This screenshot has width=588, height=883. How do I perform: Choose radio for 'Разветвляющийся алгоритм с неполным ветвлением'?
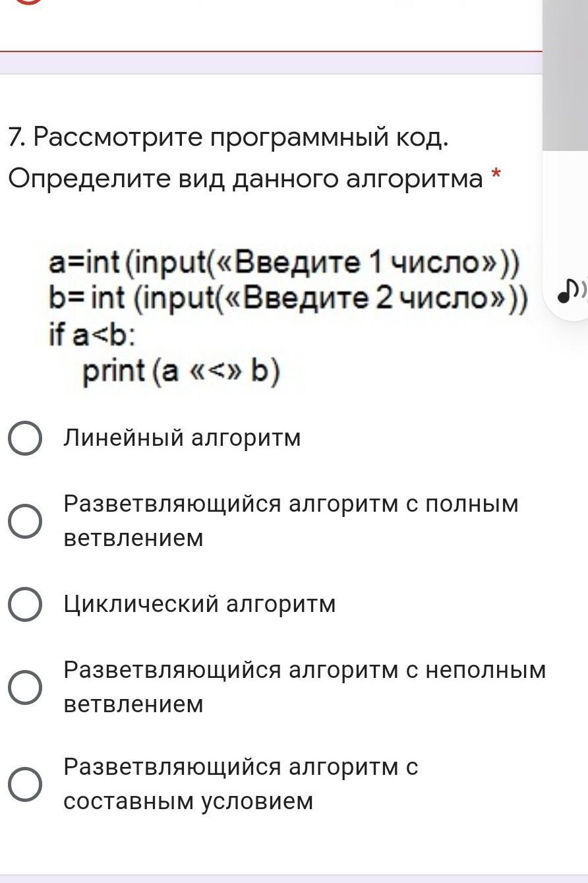pos(25,687)
